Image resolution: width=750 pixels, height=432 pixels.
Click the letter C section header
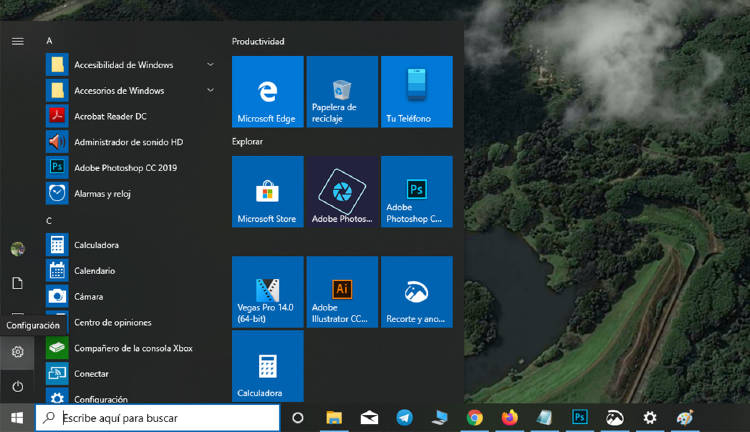coord(49,221)
